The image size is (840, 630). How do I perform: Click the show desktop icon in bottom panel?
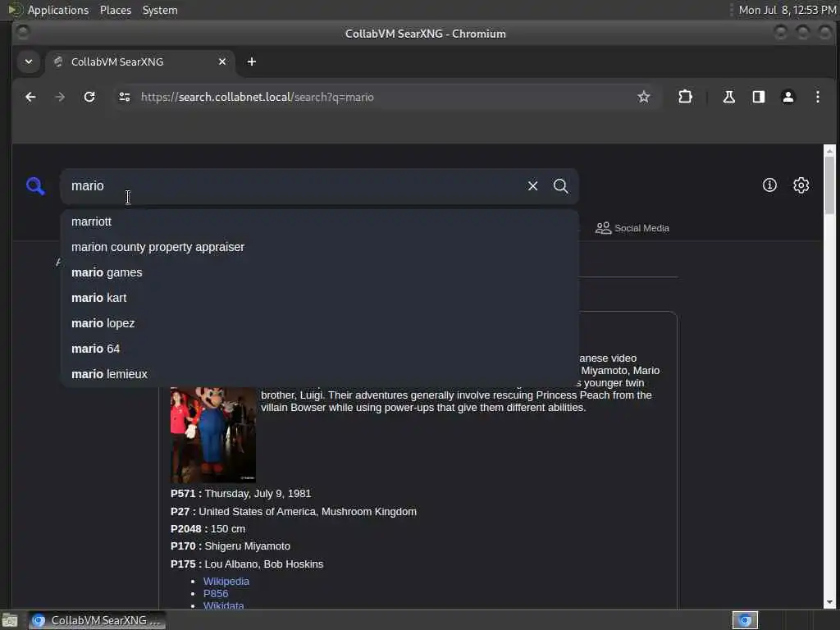[x=10, y=621]
